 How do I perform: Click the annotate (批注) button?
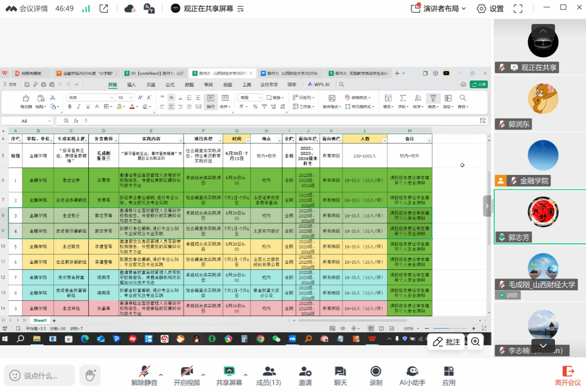coord(447,342)
